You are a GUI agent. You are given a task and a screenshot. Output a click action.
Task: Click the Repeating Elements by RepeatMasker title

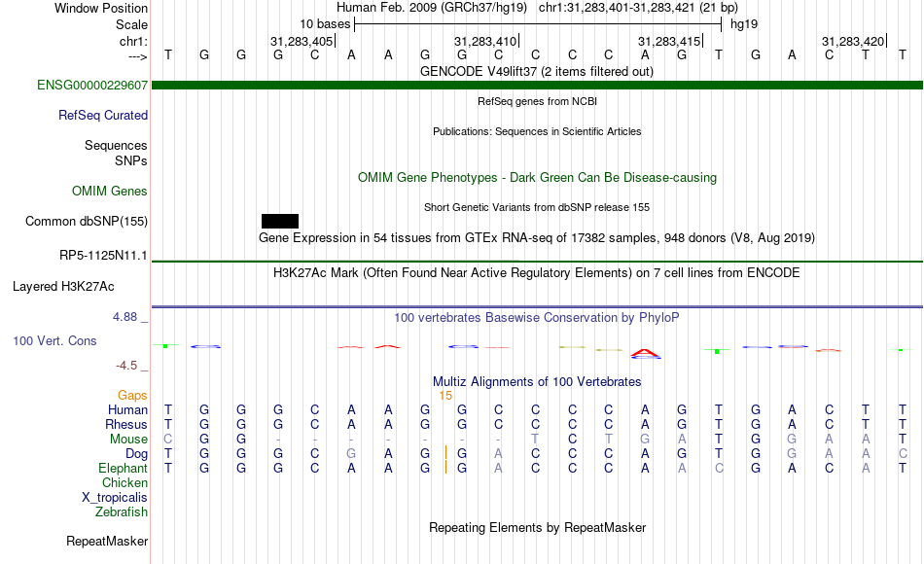tap(537, 528)
